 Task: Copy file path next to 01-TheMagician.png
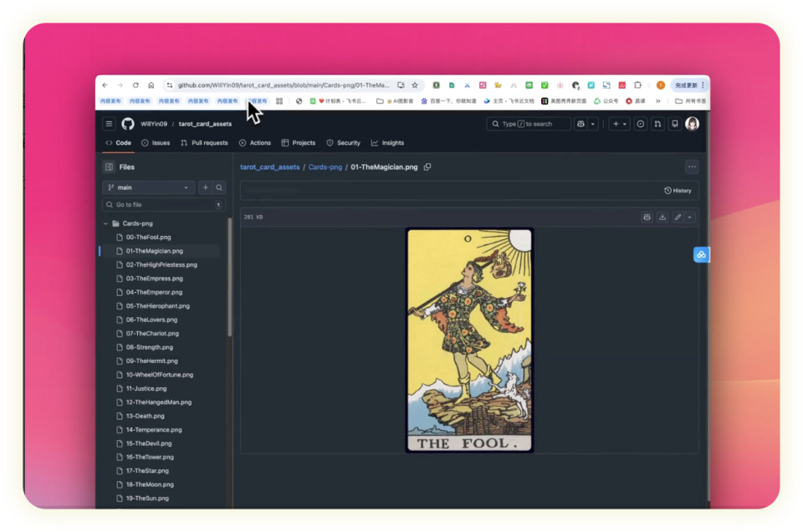click(427, 166)
